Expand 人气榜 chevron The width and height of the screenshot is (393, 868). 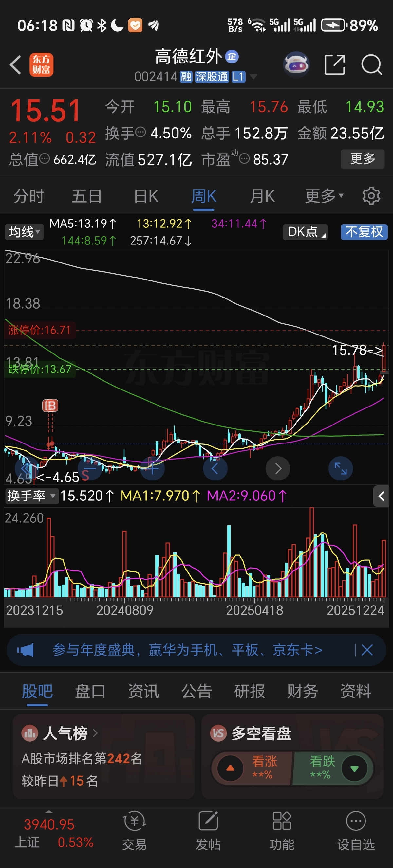pos(95,733)
